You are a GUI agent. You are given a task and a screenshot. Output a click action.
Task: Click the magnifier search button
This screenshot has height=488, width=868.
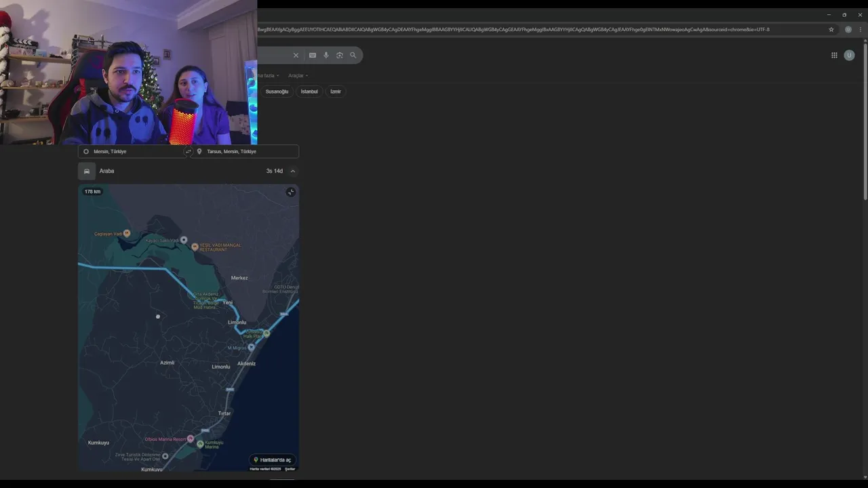click(x=353, y=56)
